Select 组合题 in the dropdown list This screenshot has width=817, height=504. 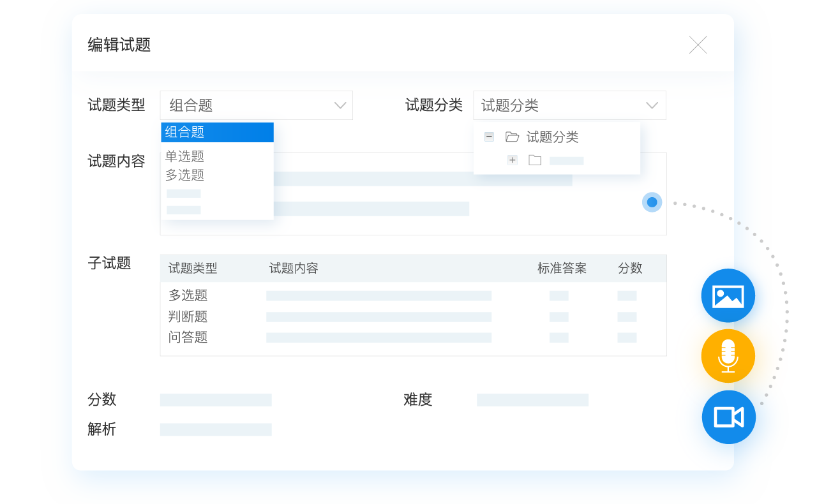tap(217, 132)
